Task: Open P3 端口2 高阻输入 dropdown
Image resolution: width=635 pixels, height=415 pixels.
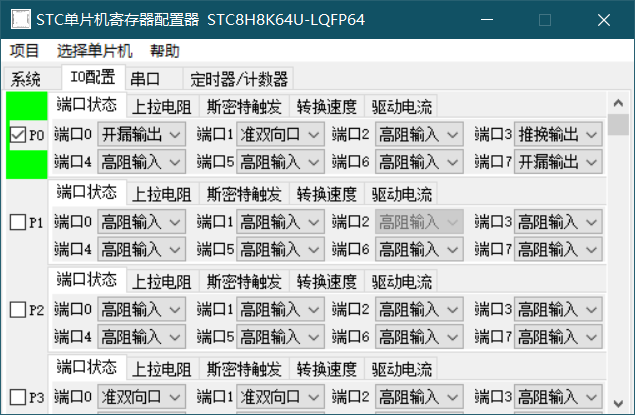Action: coord(419,397)
